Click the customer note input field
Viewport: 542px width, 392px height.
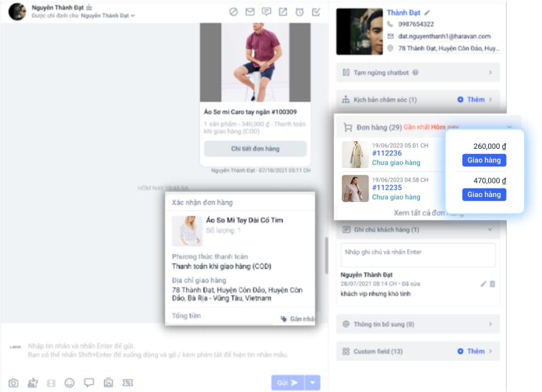coord(417,255)
